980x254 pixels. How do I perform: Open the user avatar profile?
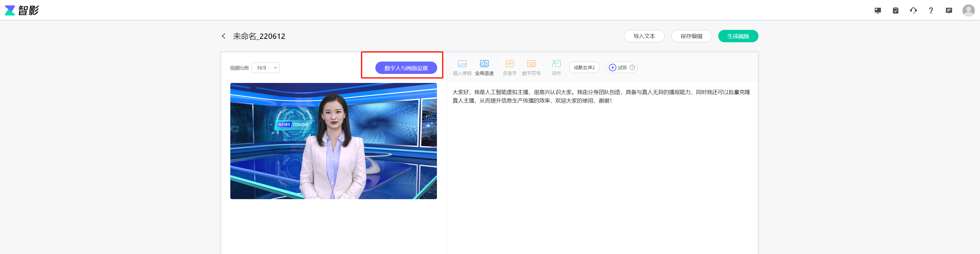pyautogui.click(x=968, y=10)
